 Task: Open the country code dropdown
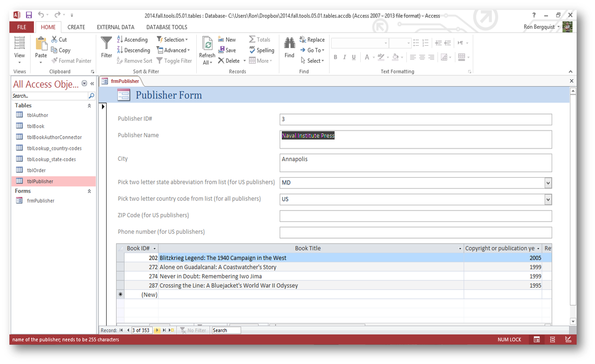coord(548,199)
